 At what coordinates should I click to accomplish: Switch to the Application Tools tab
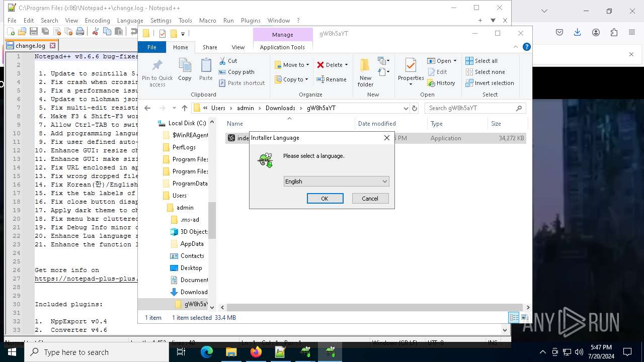[x=282, y=47]
